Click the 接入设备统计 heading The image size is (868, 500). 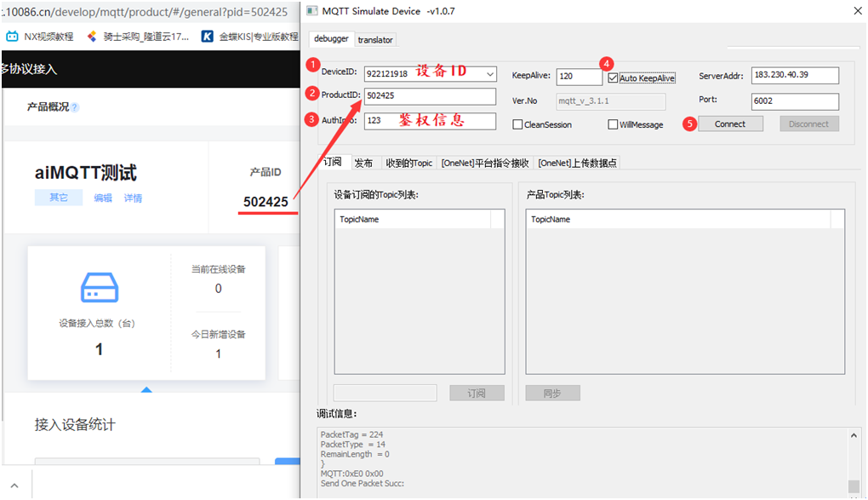[75, 424]
